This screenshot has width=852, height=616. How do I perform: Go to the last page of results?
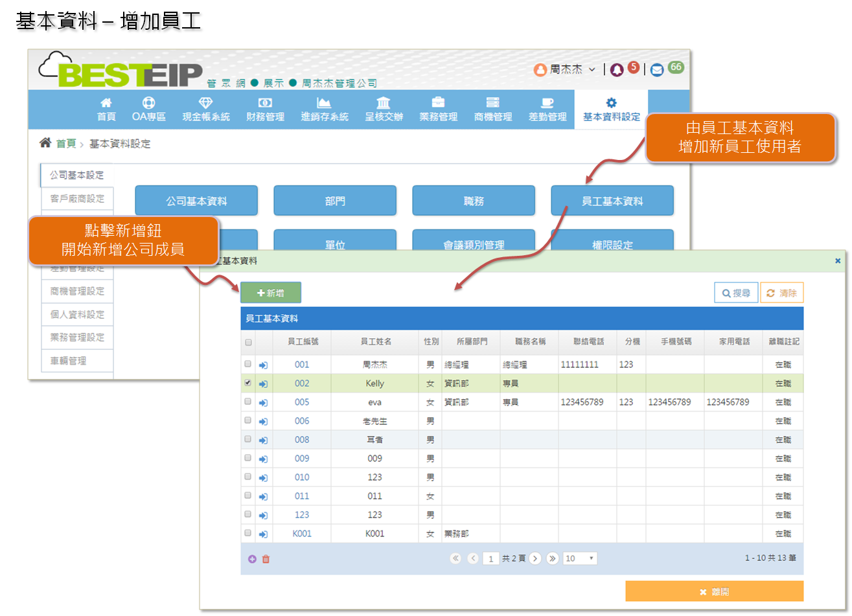(552, 558)
